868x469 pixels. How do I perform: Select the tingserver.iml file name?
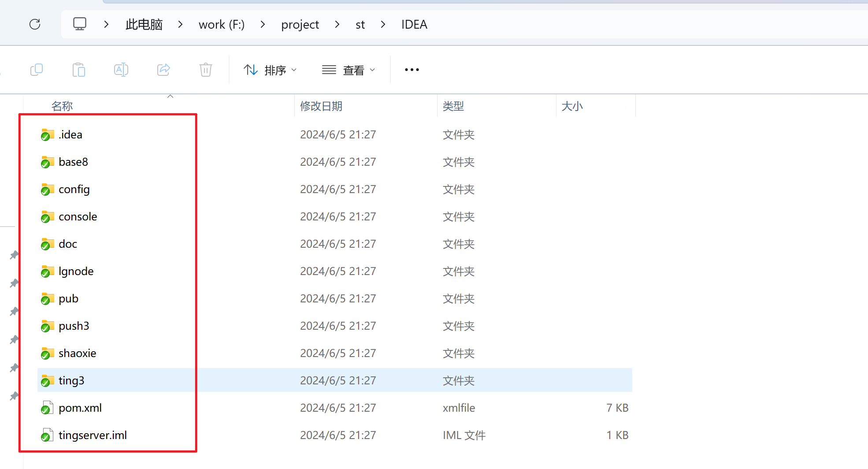[93, 435]
